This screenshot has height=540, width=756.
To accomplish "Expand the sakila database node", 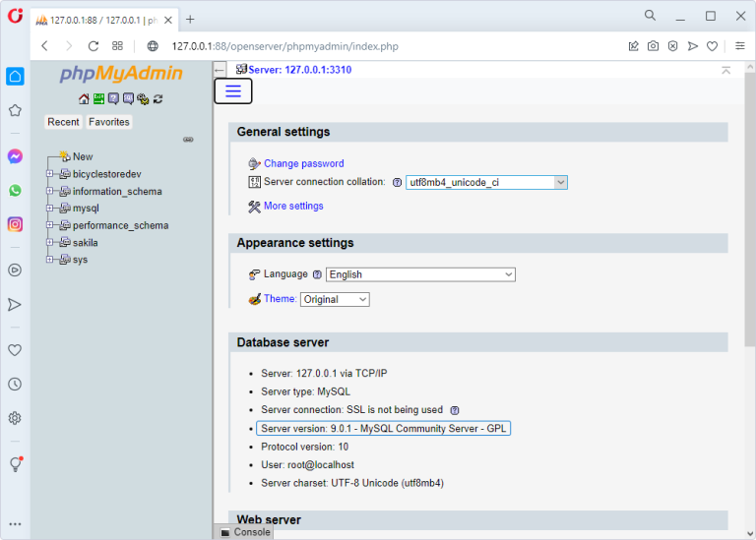I will point(49,242).
